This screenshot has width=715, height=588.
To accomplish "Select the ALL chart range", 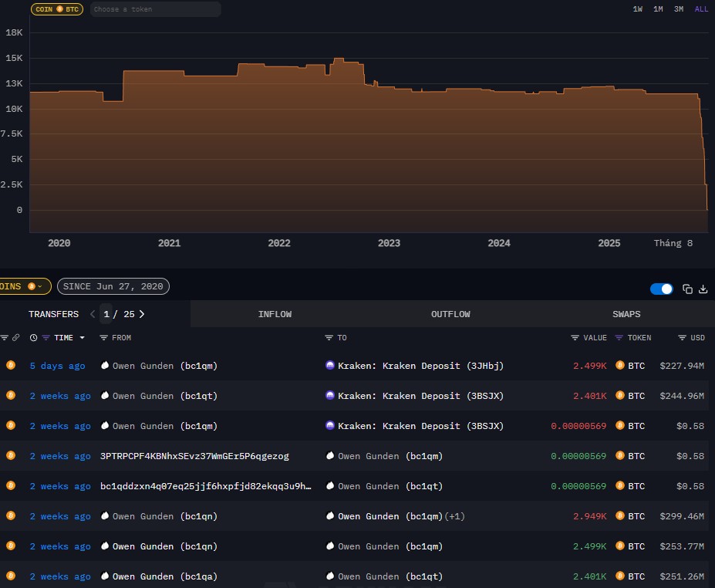I will pyautogui.click(x=701, y=9).
